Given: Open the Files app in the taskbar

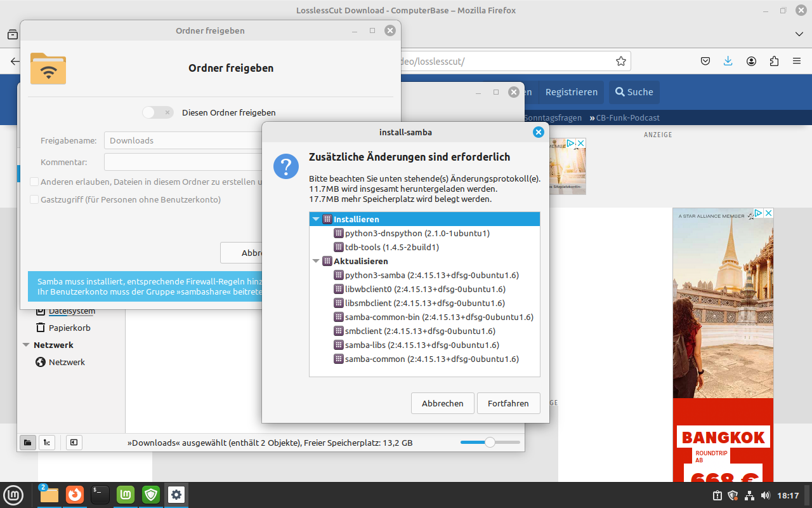Looking at the screenshot, I should (x=49, y=495).
